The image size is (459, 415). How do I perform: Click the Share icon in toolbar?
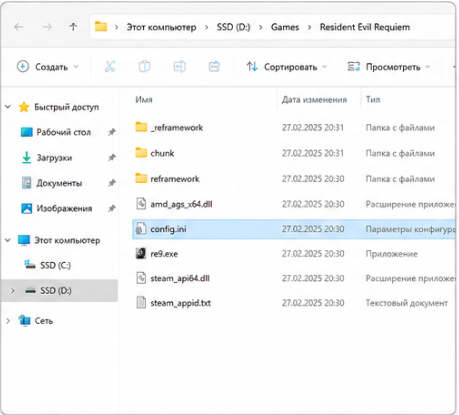tap(214, 67)
